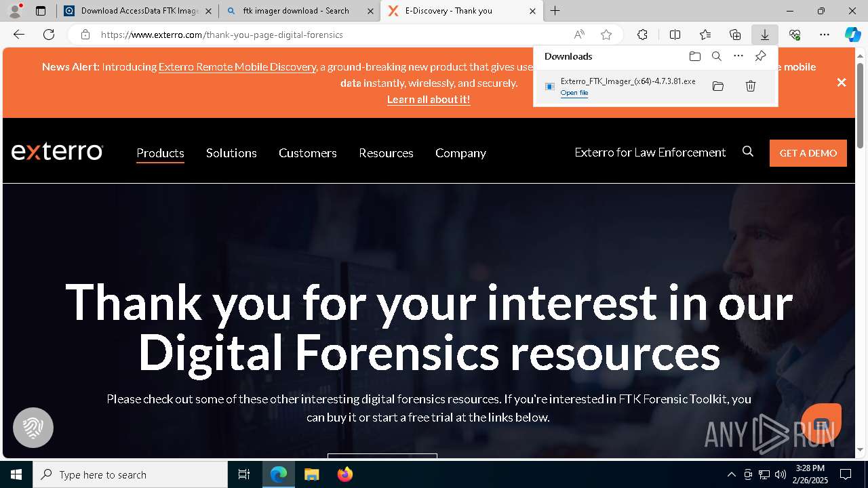This screenshot has height=488, width=868.
Task: Delete the Exterro_FTK_Imager download
Action: (x=751, y=86)
